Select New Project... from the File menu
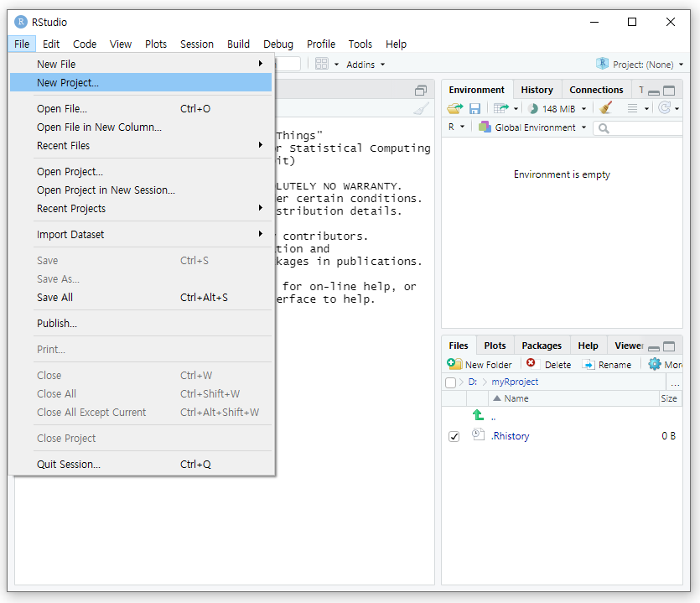Viewport: 700px width, 603px height. (x=141, y=83)
